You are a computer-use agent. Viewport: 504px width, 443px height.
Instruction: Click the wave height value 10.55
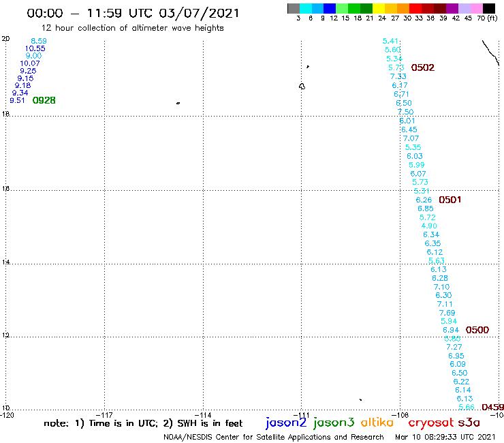(x=35, y=48)
